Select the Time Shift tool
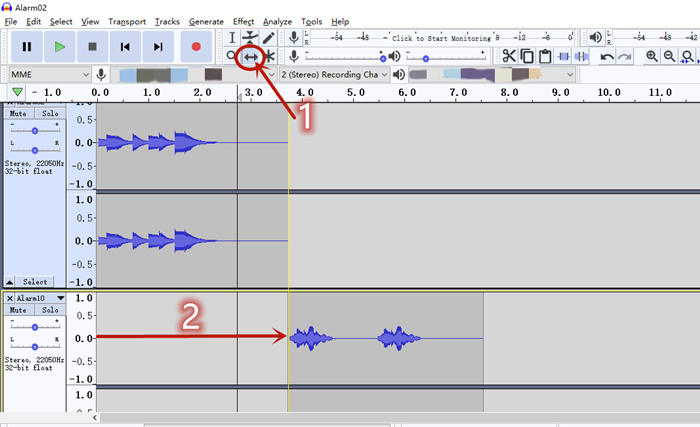This screenshot has height=427, width=700. [x=250, y=56]
